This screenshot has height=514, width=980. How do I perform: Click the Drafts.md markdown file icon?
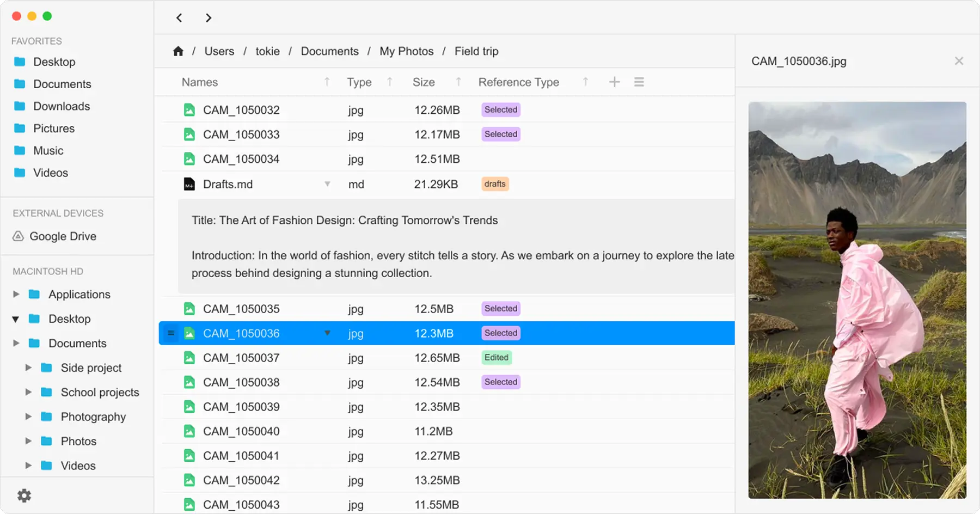pyautogui.click(x=189, y=184)
